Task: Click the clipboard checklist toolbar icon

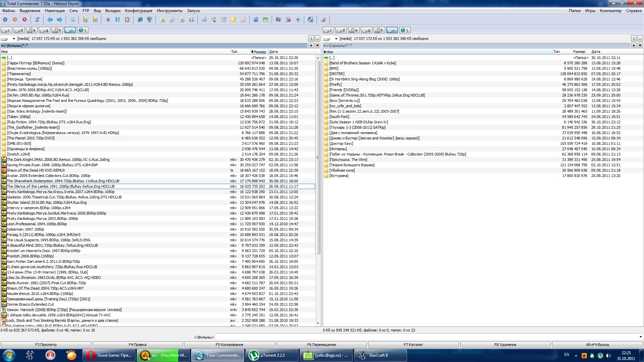Action: (x=127, y=20)
